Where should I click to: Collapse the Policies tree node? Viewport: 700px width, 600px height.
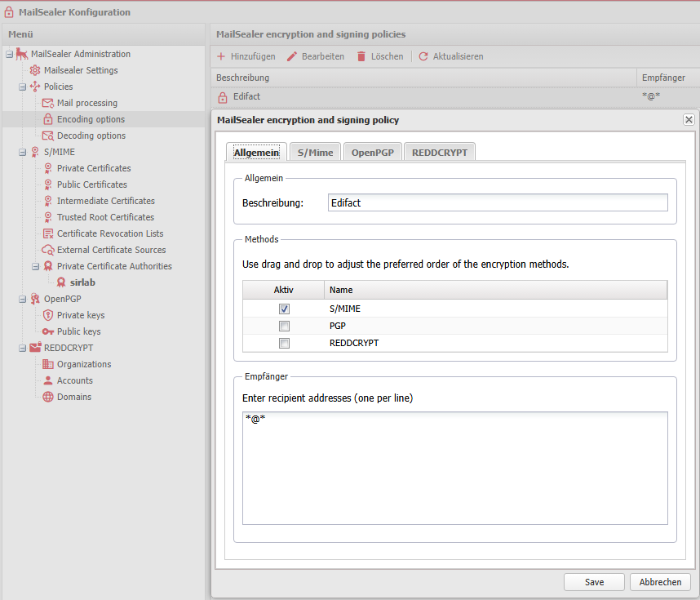pyautogui.click(x=22, y=87)
